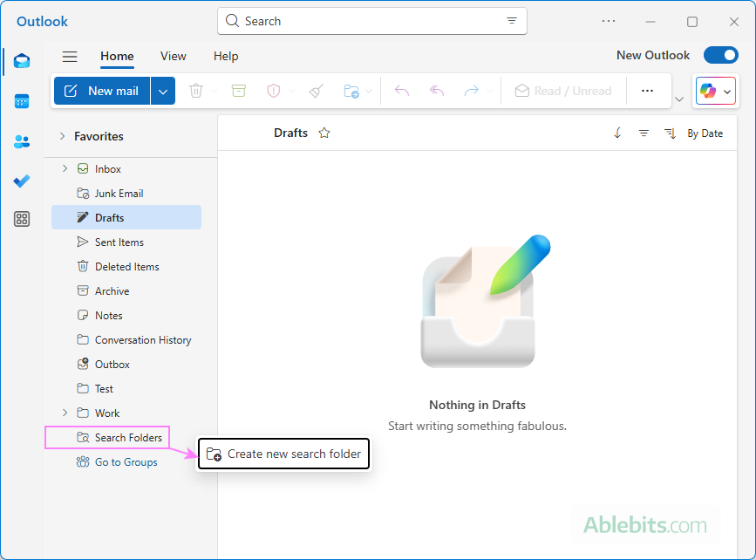756x560 pixels.
Task: Expand the Inbox folder tree
Action: pos(65,169)
